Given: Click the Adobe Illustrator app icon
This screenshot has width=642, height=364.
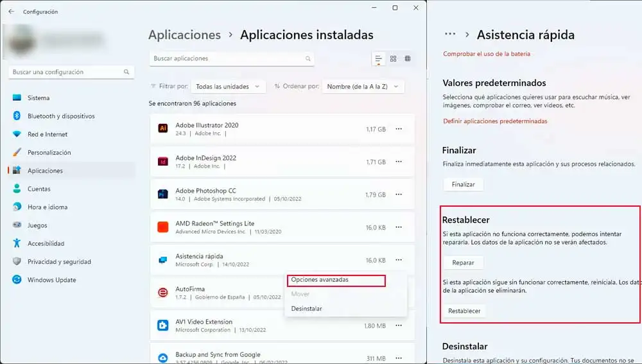Looking at the screenshot, I should [x=163, y=128].
